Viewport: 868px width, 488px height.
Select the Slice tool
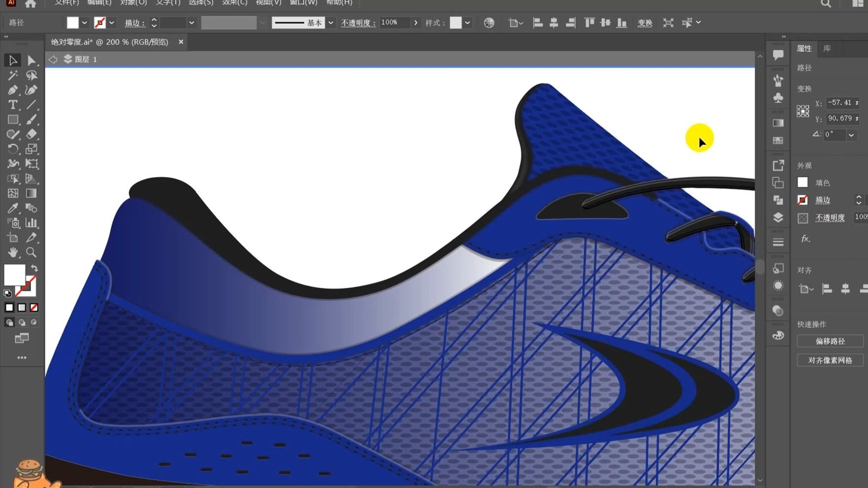click(x=32, y=237)
